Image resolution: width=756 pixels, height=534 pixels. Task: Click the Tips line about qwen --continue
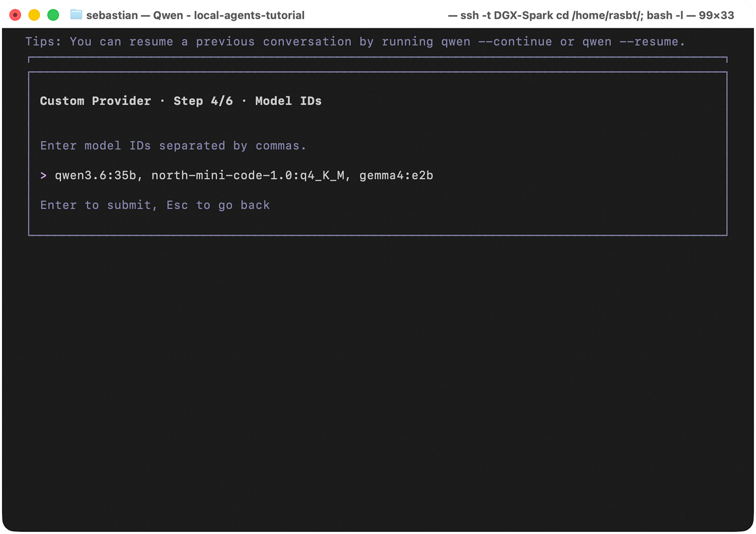click(355, 42)
